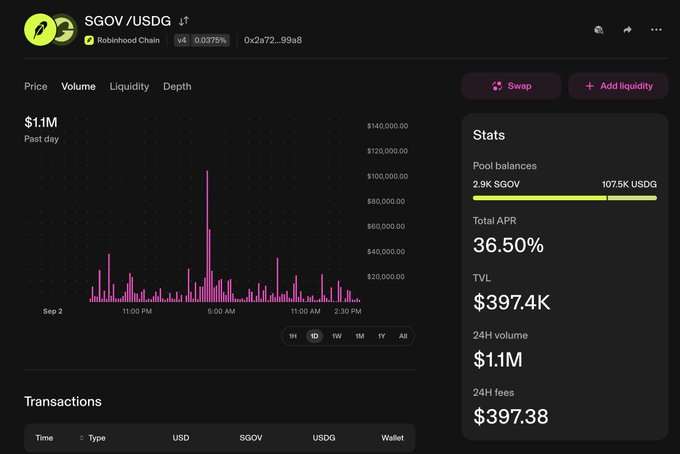Click the USDG token logo icon
The image size is (680, 454).
pos(66,29)
